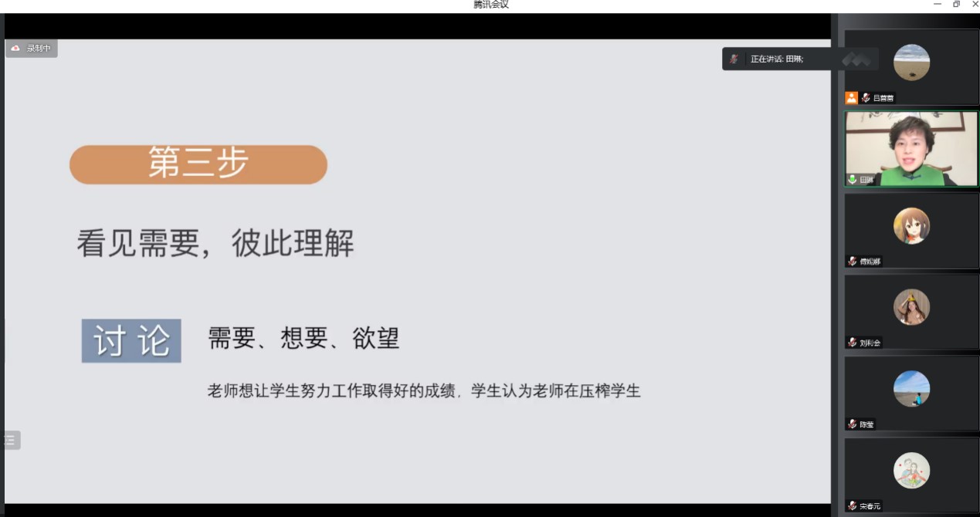The image size is (980, 517).
Task: Click 刘利会's profile picture
Action: point(911,307)
